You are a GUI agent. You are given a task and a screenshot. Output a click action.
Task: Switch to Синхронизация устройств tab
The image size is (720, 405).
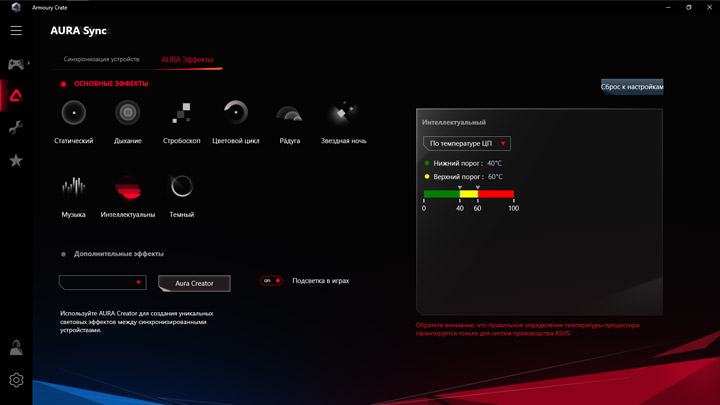coord(101,59)
